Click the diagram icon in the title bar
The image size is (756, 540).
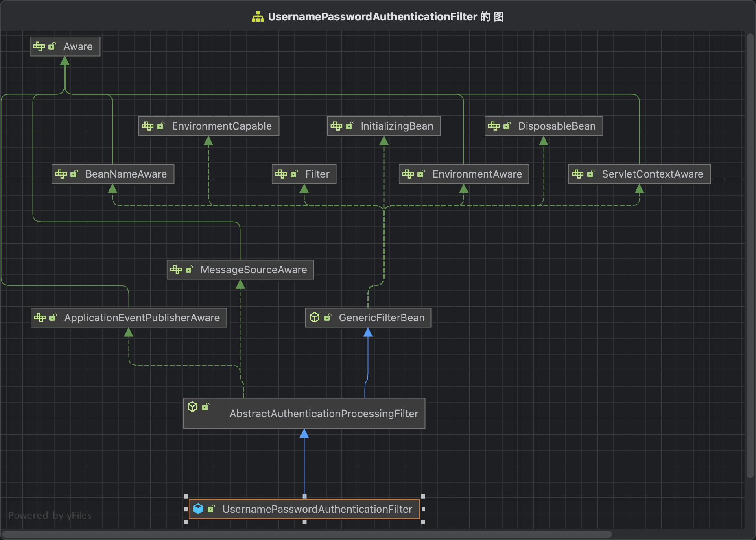[x=257, y=17]
